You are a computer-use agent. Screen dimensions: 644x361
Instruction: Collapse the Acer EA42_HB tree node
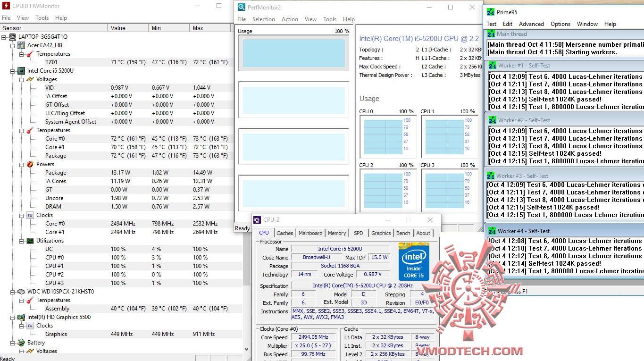click(13, 45)
